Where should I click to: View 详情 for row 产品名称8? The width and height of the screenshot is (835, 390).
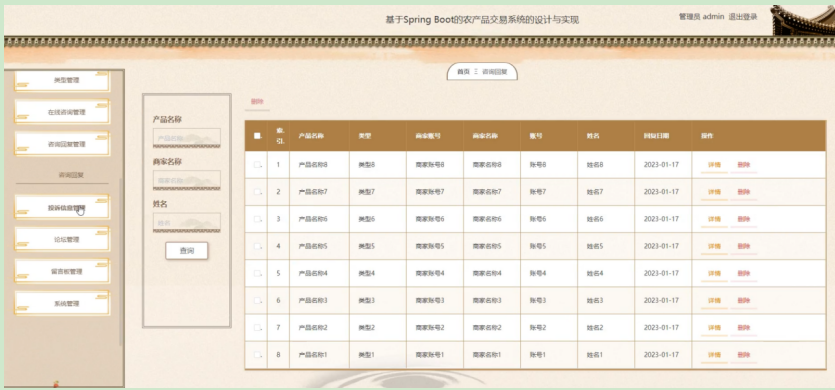[x=714, y=165]
